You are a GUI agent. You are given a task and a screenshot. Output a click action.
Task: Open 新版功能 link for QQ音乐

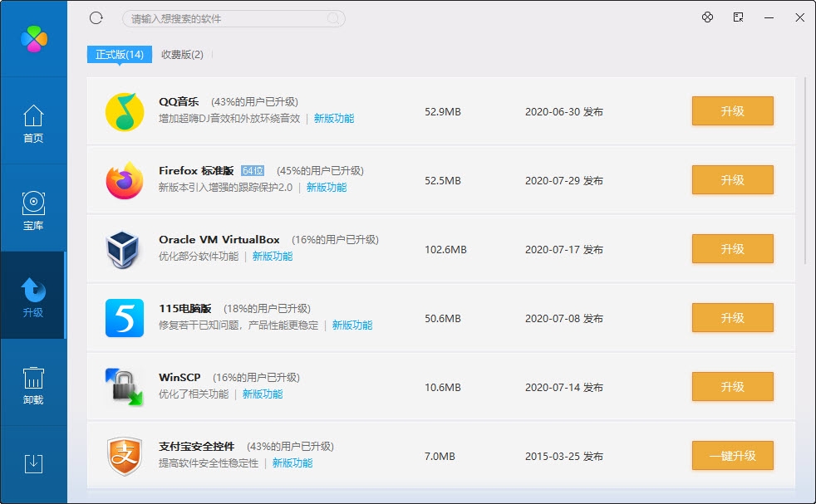[x=334, y=119]
